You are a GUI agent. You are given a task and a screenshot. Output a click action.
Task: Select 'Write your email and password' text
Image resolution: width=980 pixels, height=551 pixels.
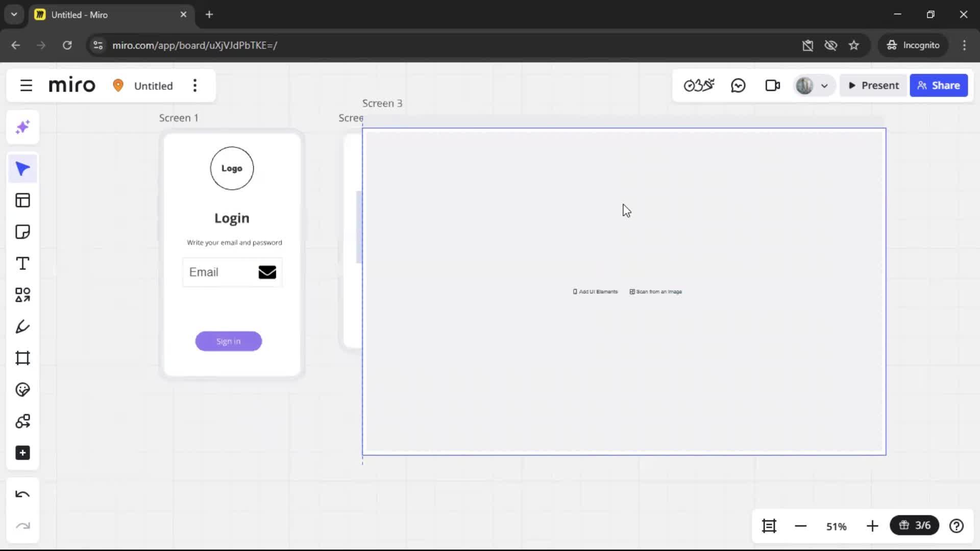tap(234, 242)
